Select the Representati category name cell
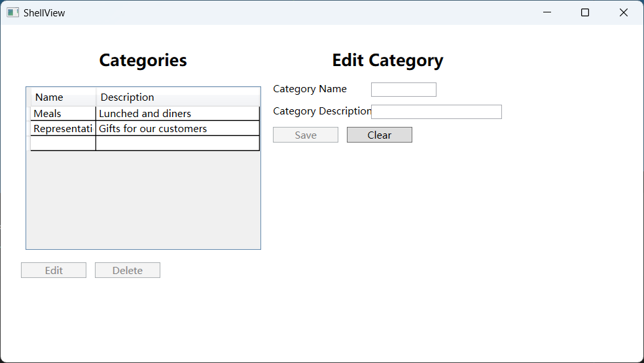644x363 pixels. pyautogui.click(x=63, y=129)
